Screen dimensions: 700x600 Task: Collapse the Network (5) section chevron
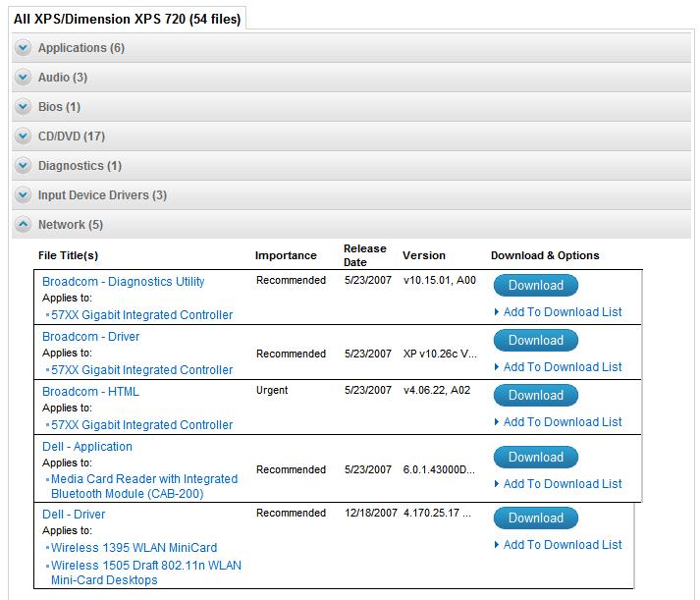click(23, 224)
